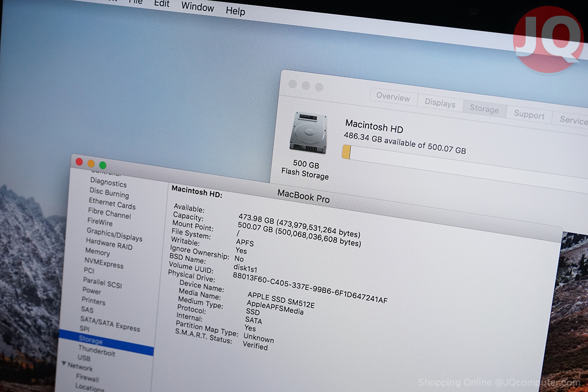This screenshot has width=588, height=392.
Task: Select Printers in the sidebar
Action: click(94, 301)
